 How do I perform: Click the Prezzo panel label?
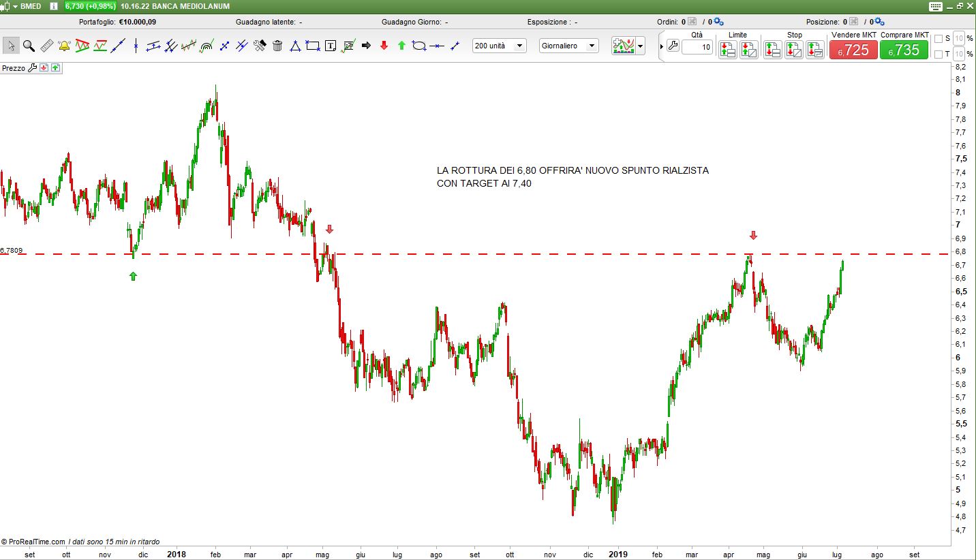click(x=14, y=68)
